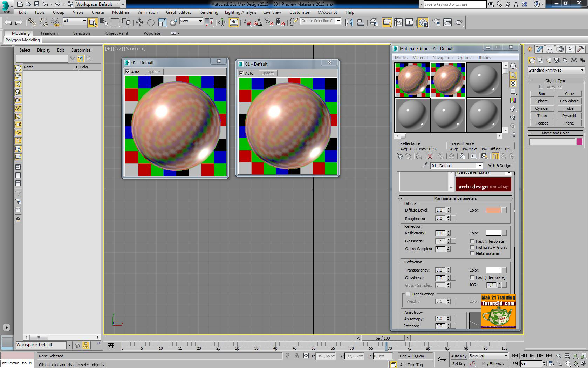Open the selection filter All dropdown

pyautogui.click(x=75, y=21)
